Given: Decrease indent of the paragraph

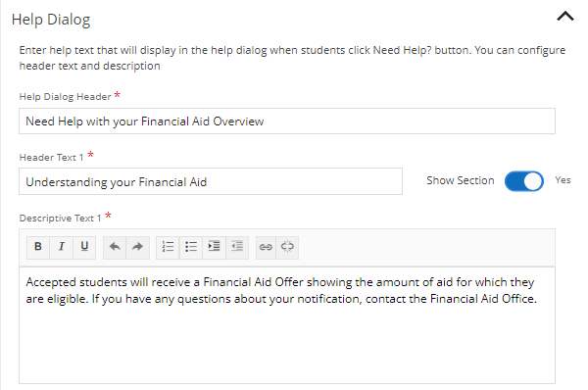Looking at the screenshot, I should (237, 247).
